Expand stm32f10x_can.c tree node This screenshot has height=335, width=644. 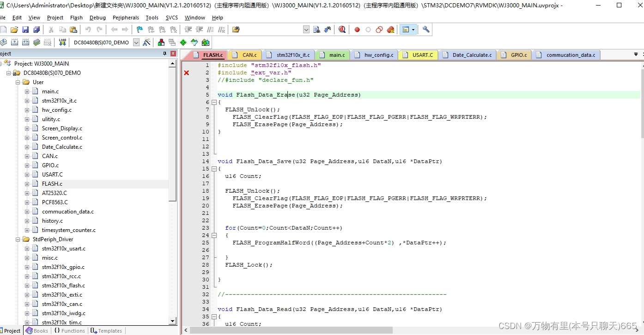tap(27, 304)
